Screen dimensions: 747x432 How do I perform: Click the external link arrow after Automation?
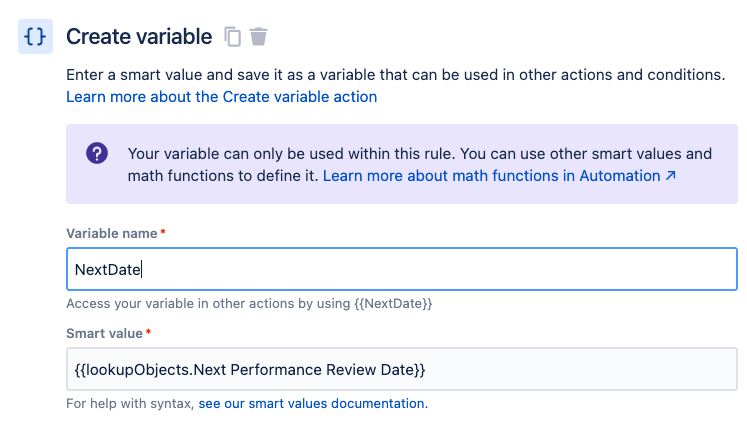[x=671, y=176]
